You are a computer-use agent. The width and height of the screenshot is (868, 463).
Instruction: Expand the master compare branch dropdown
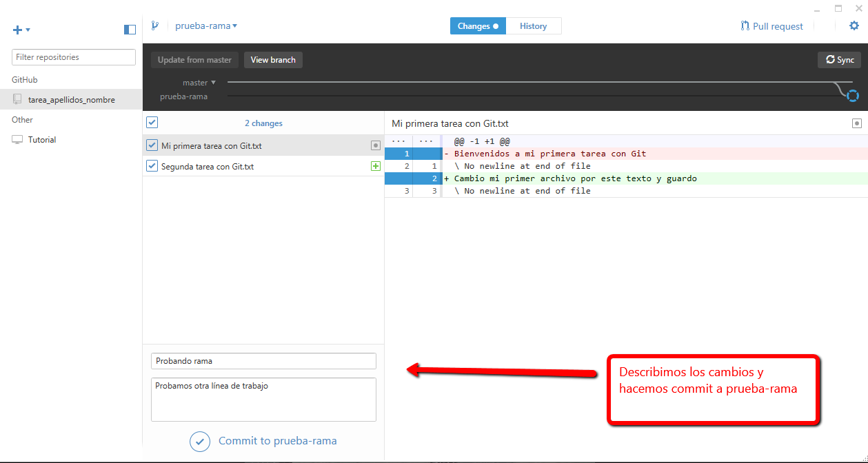(x=199, y=83)
